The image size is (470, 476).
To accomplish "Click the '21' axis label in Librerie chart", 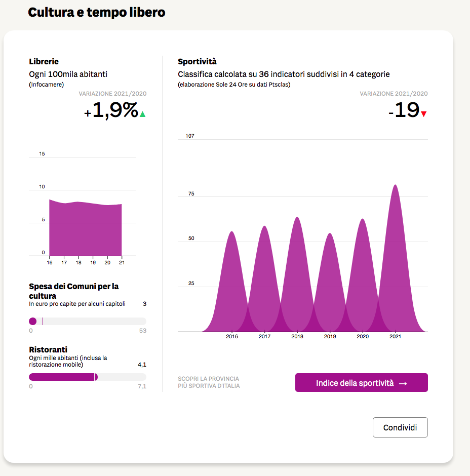I will pyautogui.click(x=122, y=263).
